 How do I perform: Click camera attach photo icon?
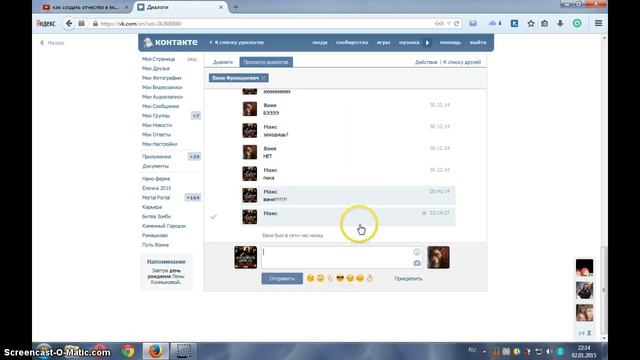417,263
